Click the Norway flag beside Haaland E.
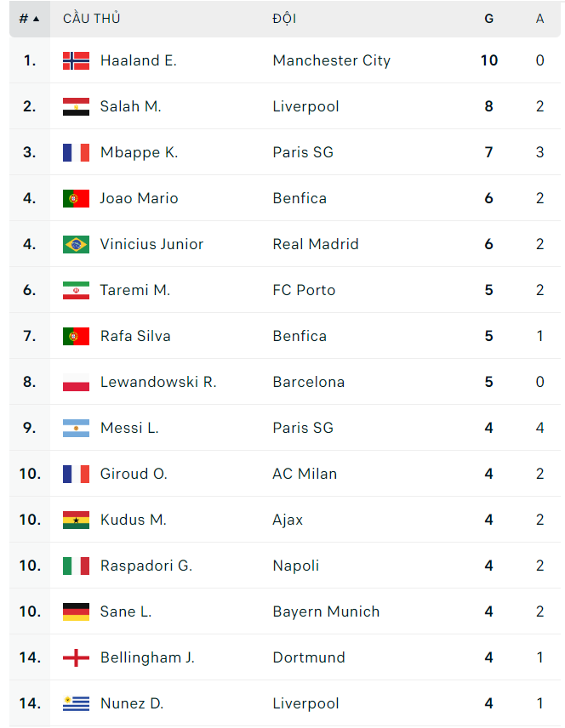Screen dimensions: 565x728 (76, 60)
